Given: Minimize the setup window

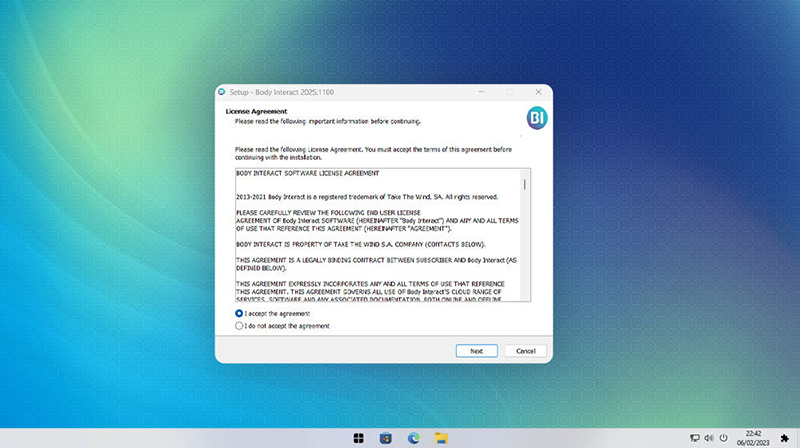Looking at the screenshot, I should 481,92.
